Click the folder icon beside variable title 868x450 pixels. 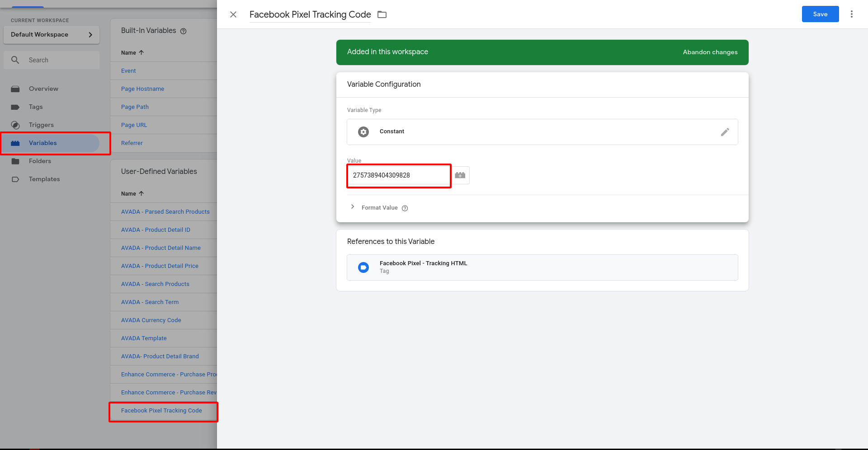382,14
